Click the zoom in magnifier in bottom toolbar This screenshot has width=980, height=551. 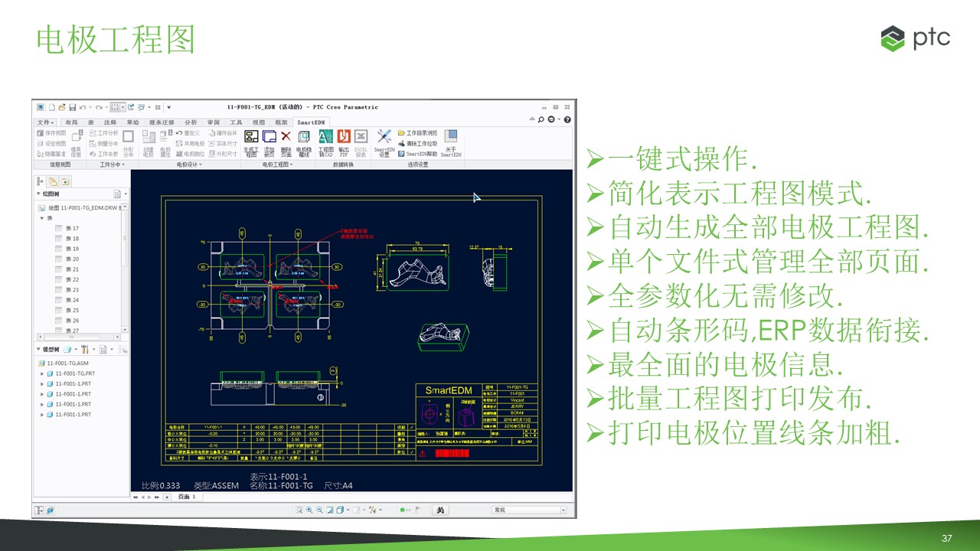pyautogui.click(x=309, y=510)
